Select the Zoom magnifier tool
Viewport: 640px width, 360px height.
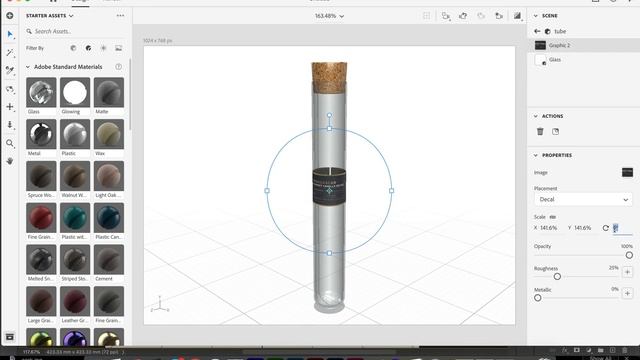pos(10,143)
